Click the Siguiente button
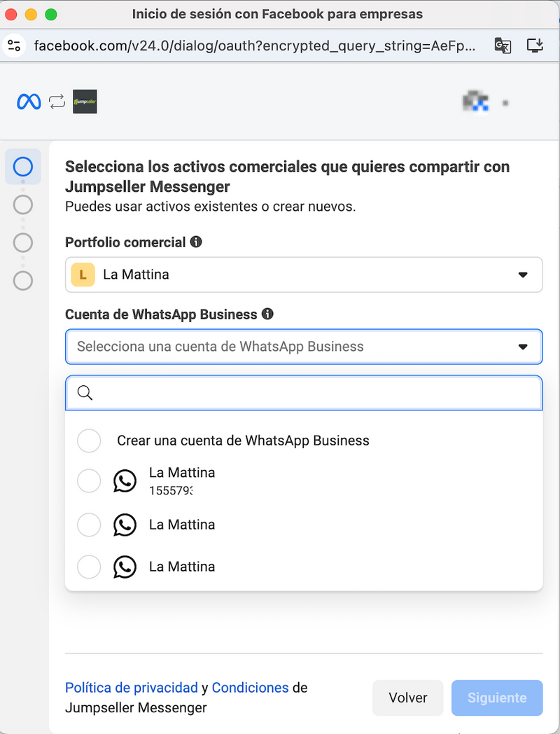 coord(496,698)
